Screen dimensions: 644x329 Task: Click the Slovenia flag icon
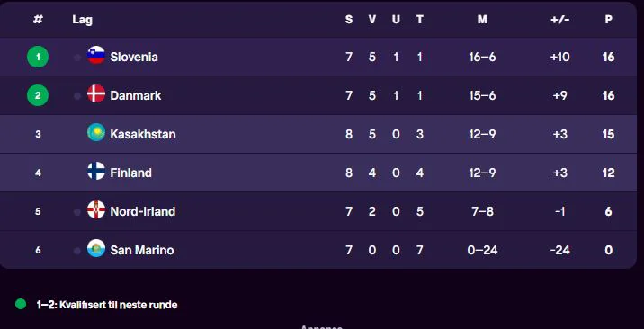(x=96, y=55)
